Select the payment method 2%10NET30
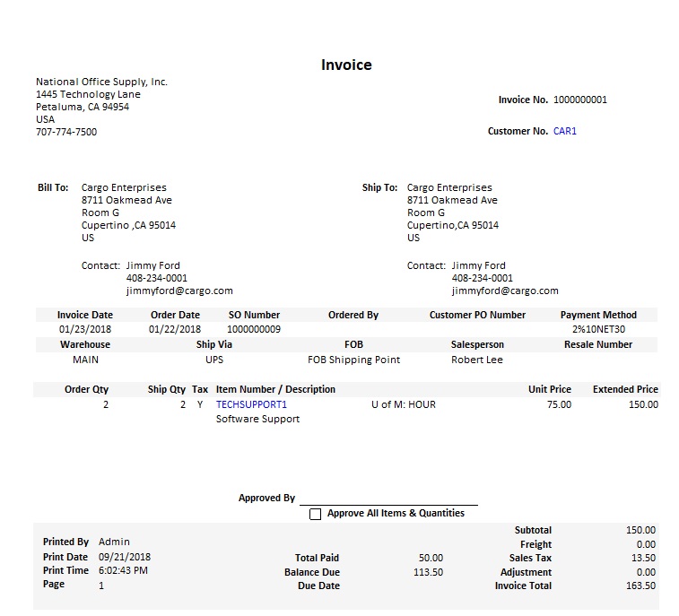Viewport: 679px width, 616px height. pos(598,329)
